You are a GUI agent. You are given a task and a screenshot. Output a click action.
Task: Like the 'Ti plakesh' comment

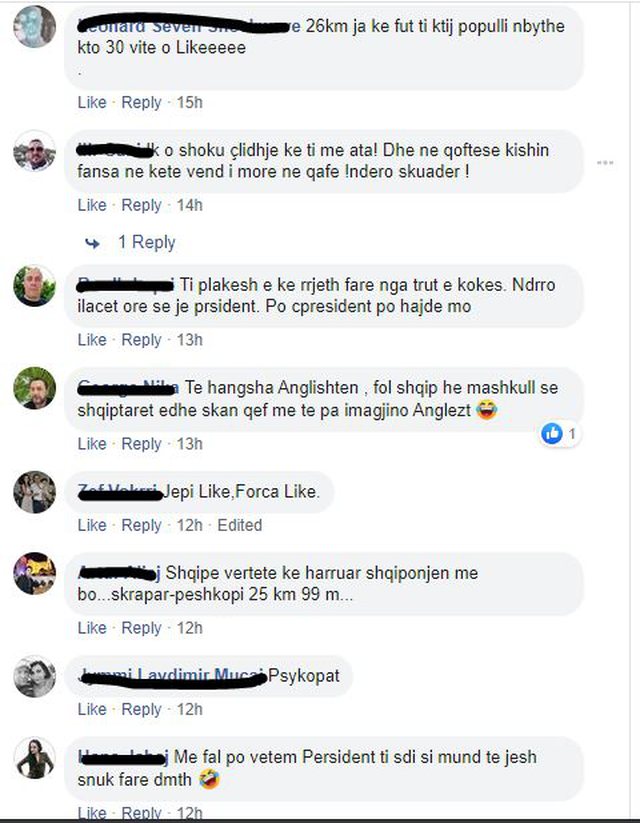pos(92,340)
